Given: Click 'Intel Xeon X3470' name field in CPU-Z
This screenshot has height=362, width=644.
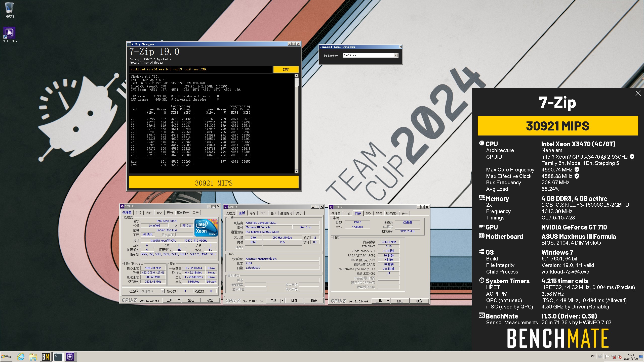Looking at the screenshot, I should [x=167, y=221].
